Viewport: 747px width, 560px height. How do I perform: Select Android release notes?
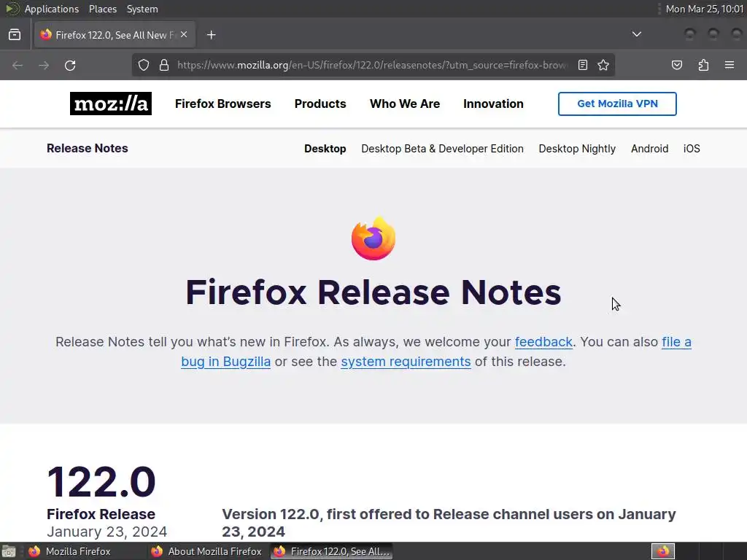pos(649,149)
